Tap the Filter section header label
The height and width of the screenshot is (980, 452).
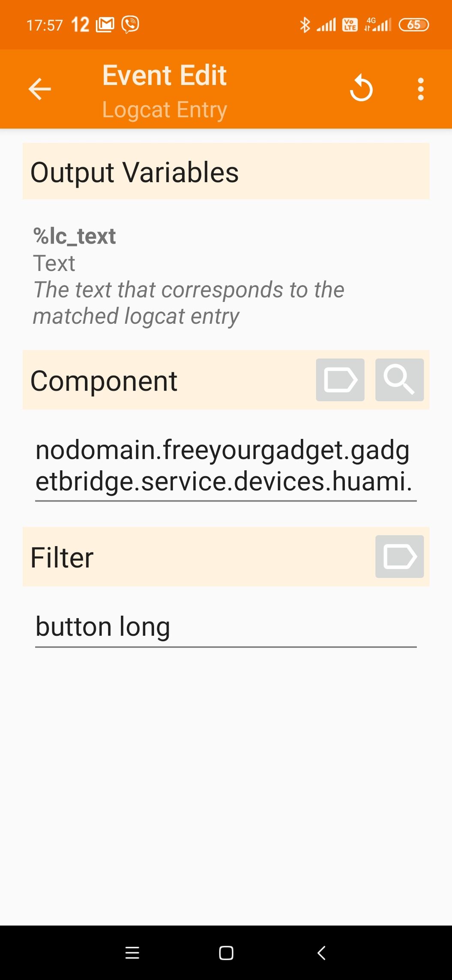tap(62, 557)
